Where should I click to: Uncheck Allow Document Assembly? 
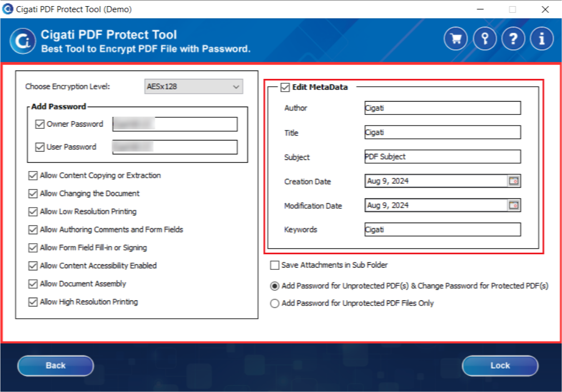(x=33, y=284)
